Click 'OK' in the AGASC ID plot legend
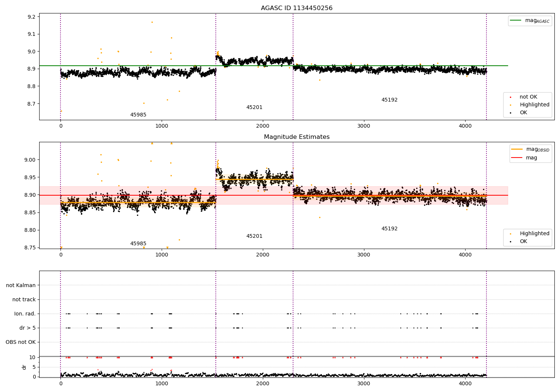The width and height of the screenshot is (560, 392). click(x=523, y=113)
